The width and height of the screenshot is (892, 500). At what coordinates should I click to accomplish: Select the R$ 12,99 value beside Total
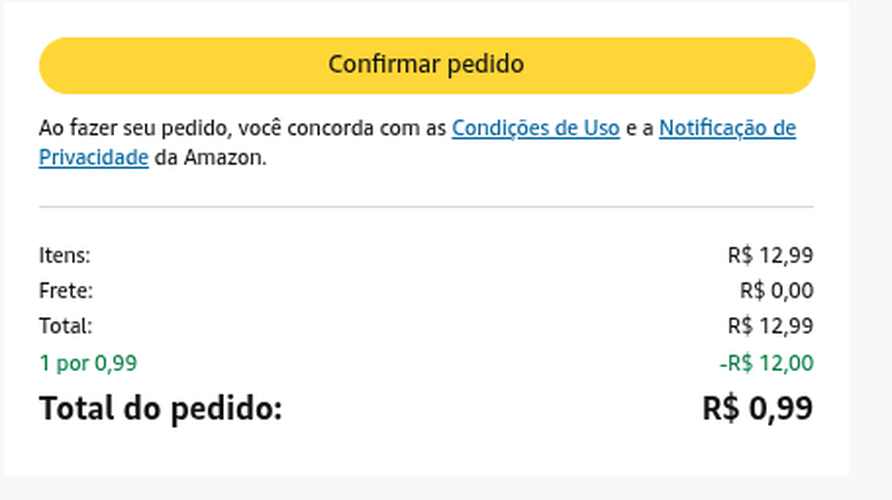770,326
